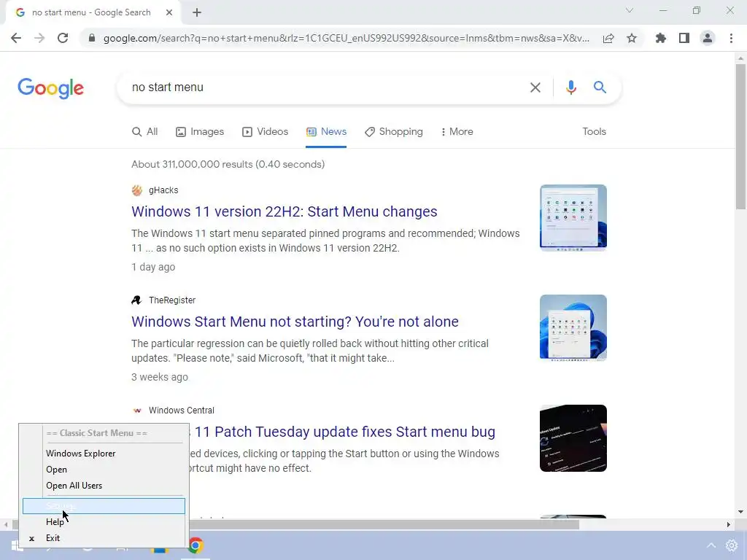Open the share this page icon
This screenshot has width=747, height=560.
[x=608, y=38]
